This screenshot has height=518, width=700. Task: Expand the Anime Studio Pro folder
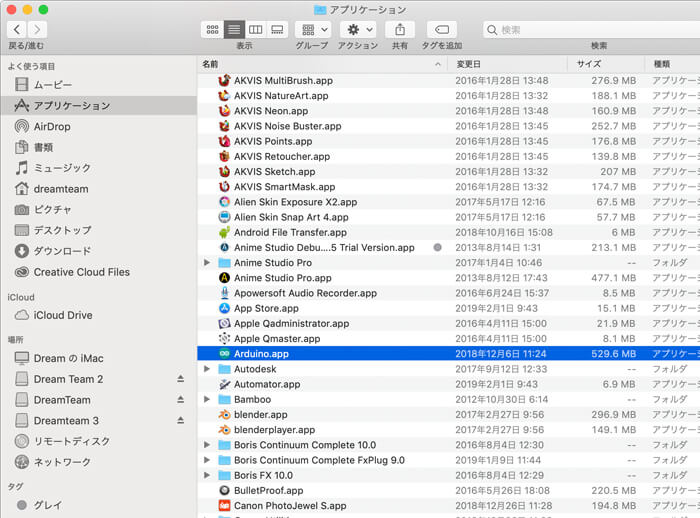click(x=207, y=263)
